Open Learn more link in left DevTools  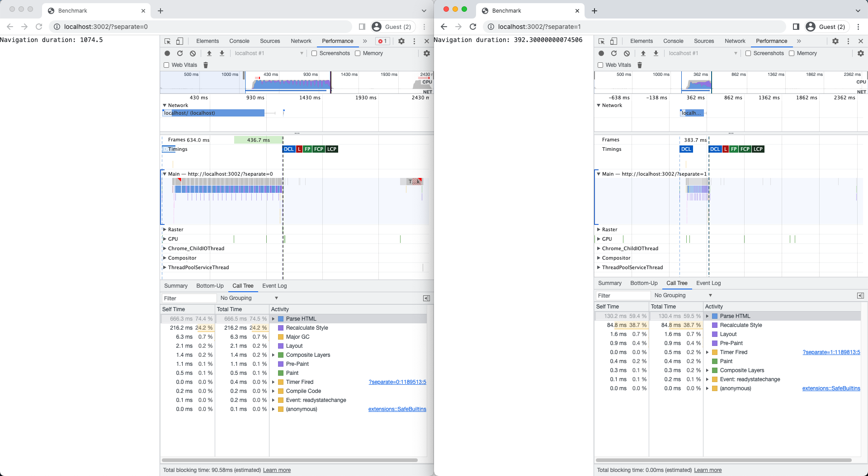pos(277,470)
